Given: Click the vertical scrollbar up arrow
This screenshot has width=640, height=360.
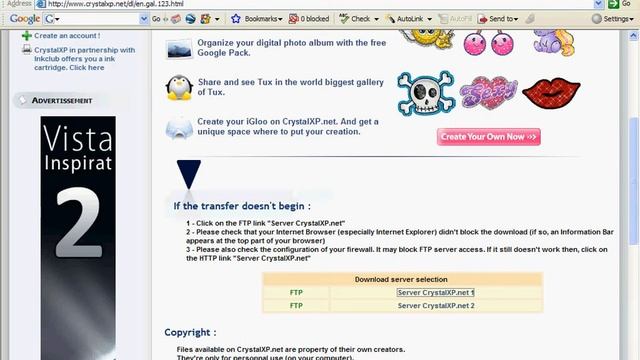Looking at the screenshot, I should 633,36.
